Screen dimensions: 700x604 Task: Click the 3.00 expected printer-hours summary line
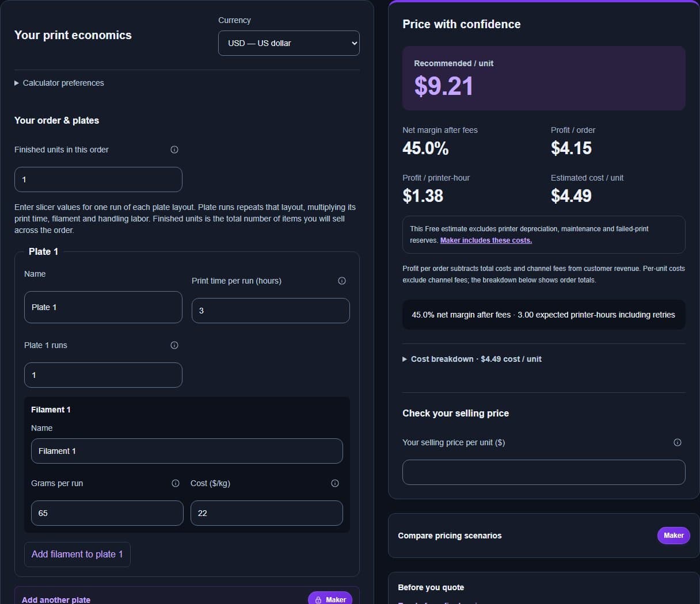pos(543,315)
